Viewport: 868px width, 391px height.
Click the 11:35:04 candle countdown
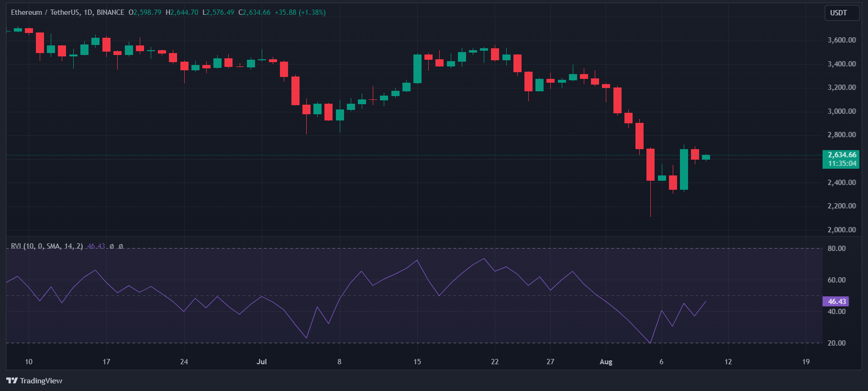pyautogui.click(x=842, y=163)
